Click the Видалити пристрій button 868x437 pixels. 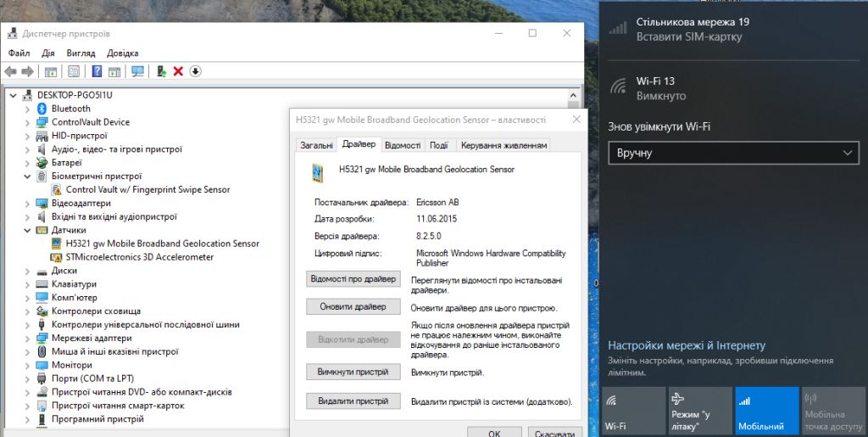pos(353,401)
